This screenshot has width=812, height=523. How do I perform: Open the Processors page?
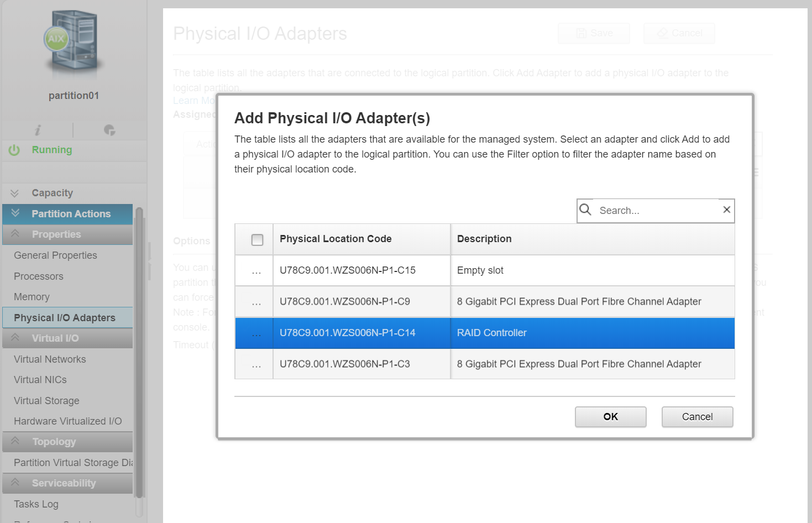[x=39, y=276]
